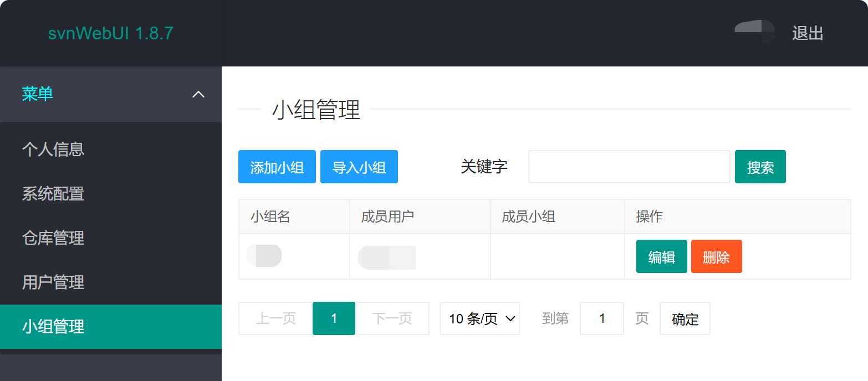The image size is (868, 381).
Task: Click the green 搜索 button
Action: pyautogui.click(x=760, y=167)
